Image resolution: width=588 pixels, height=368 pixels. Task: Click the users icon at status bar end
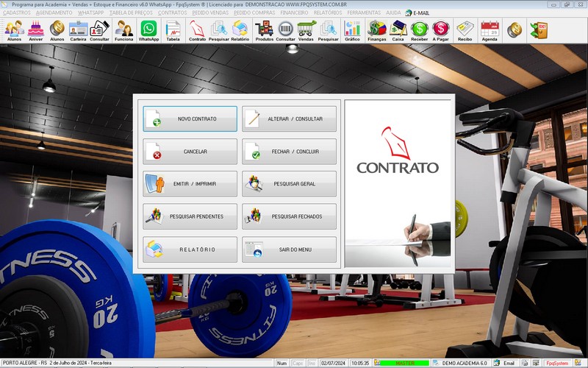(x=578, y=363)
